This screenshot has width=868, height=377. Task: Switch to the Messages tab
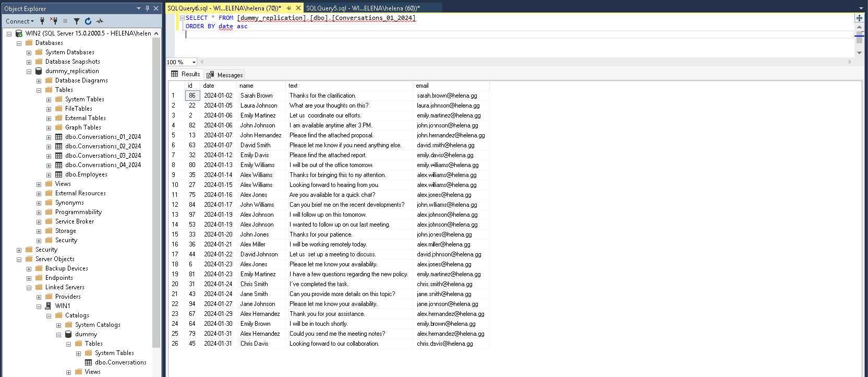point(225,75)
